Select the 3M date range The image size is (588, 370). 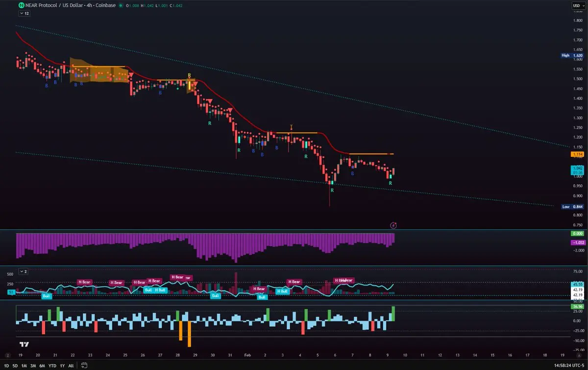34,365
